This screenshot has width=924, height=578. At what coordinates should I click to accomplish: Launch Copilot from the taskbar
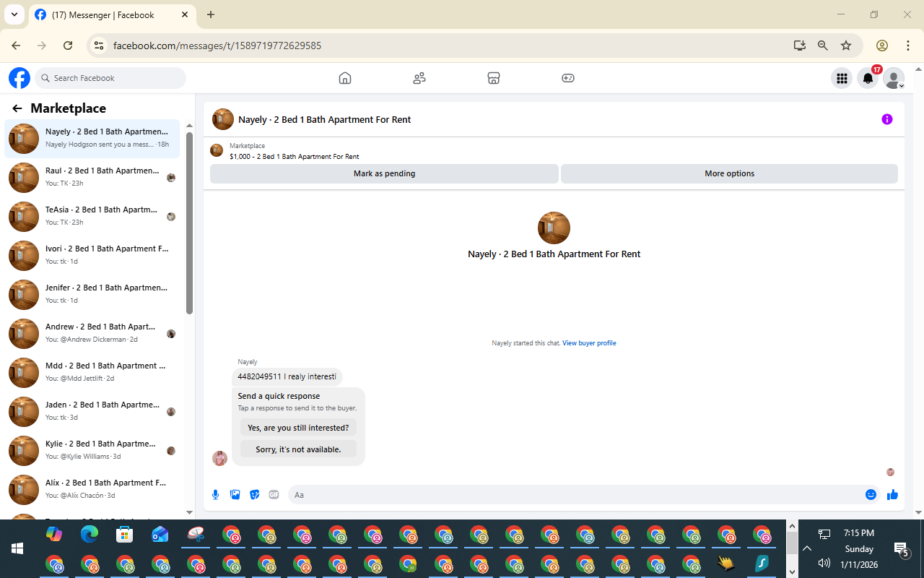[x=54, y=535]
